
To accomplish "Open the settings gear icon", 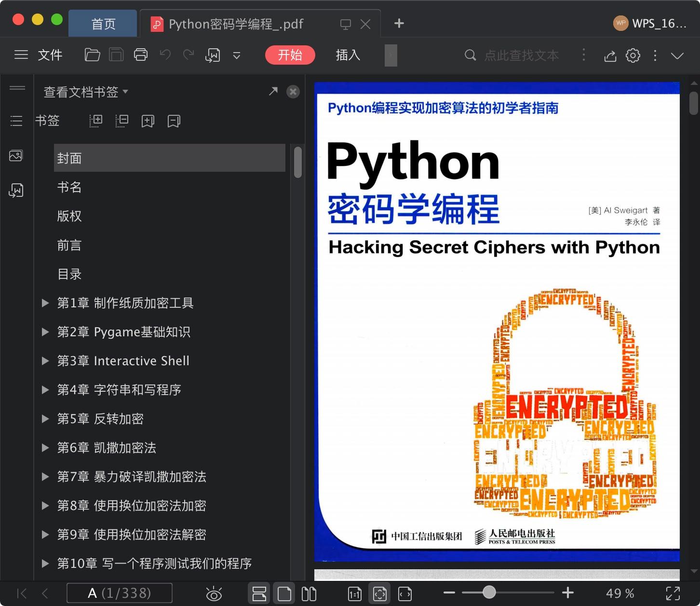I will [x=633, y=55].
